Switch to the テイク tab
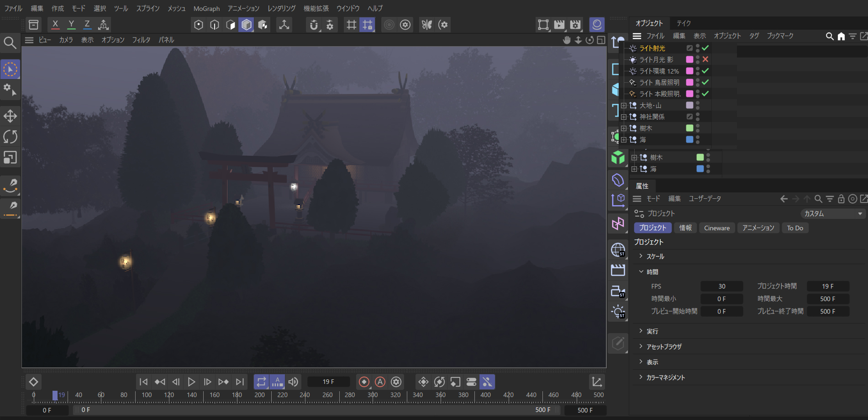The width and height of the screenshot is (868, 420). click(x=684, y=23)
